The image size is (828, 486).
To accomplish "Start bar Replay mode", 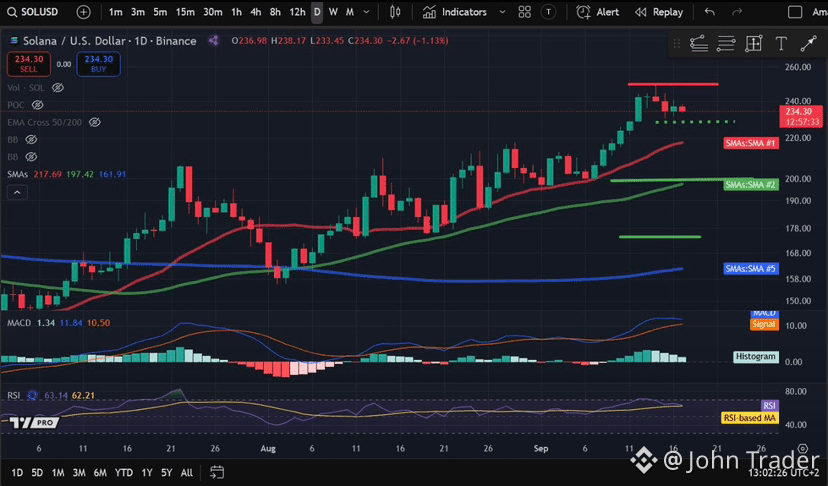I will (659, 12).
